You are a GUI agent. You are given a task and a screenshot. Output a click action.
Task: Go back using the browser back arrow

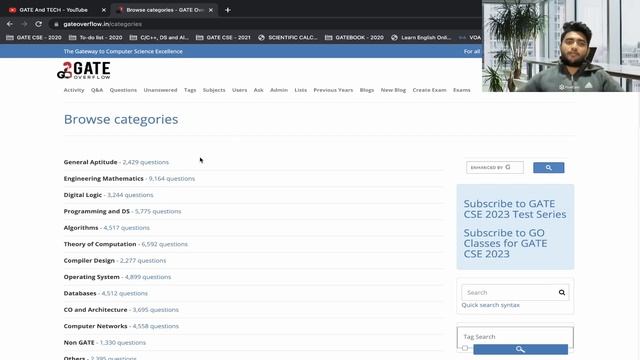9,24
